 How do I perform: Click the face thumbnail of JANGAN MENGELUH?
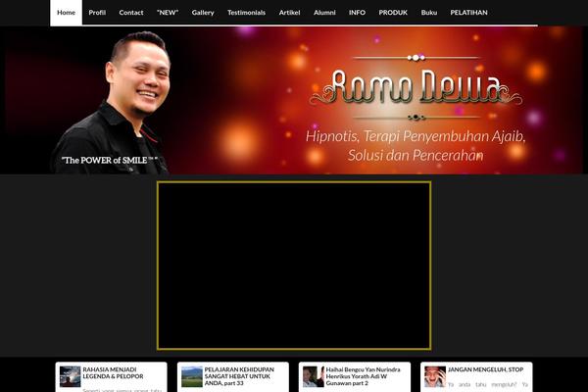pyautogui.click(x=435, y=376)
